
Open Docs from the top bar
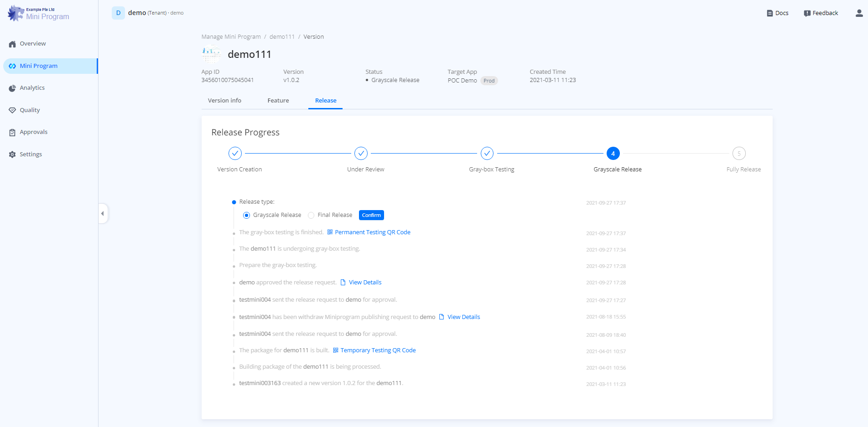coord(777,13)
